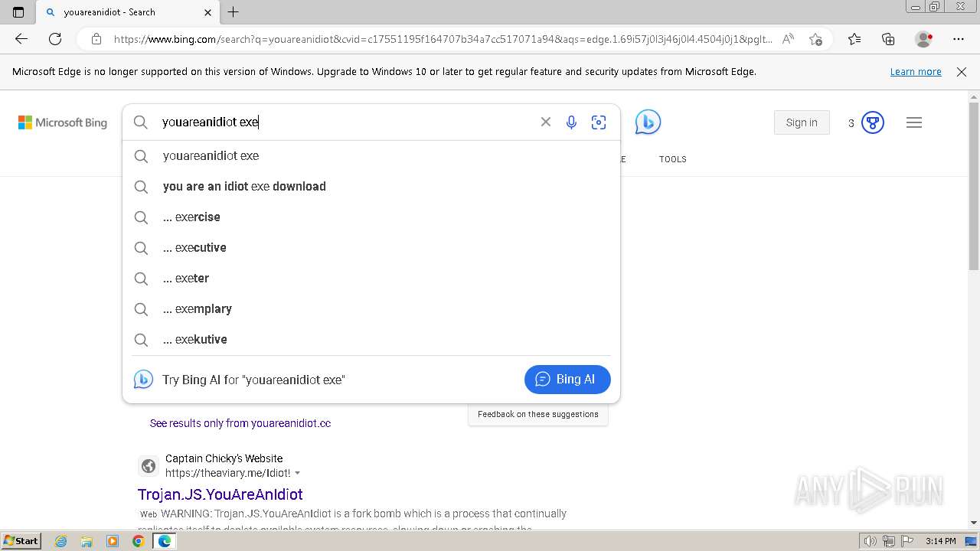Search using voice microphone icon
This screenshot has height=551, width=980.
click(x=571, y=122)
